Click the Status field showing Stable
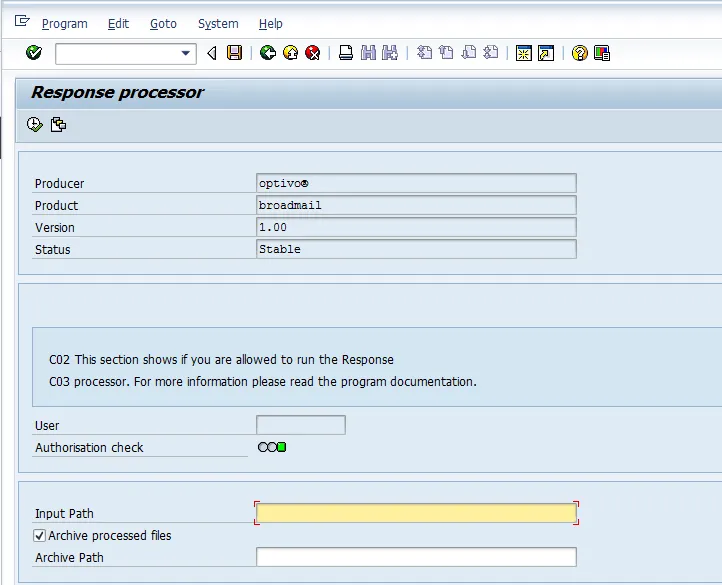Screen dimensions: 722x585 point(416,249)
